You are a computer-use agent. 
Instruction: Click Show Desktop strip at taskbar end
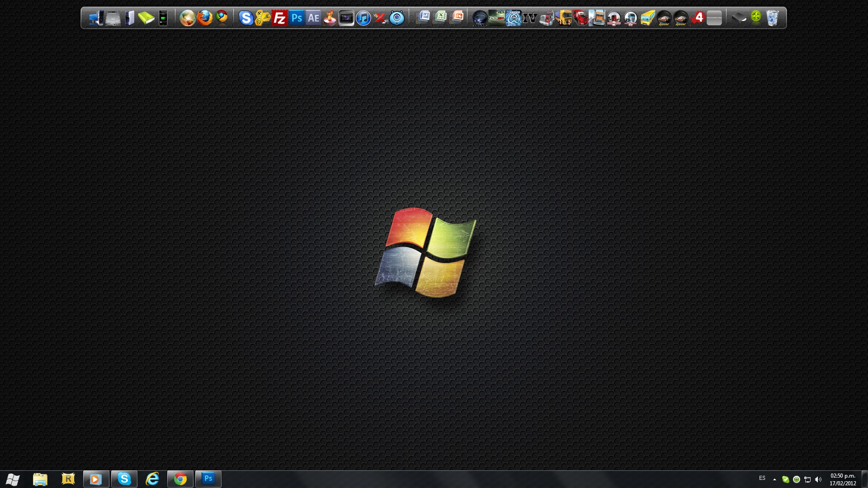(x=864, y=479)
